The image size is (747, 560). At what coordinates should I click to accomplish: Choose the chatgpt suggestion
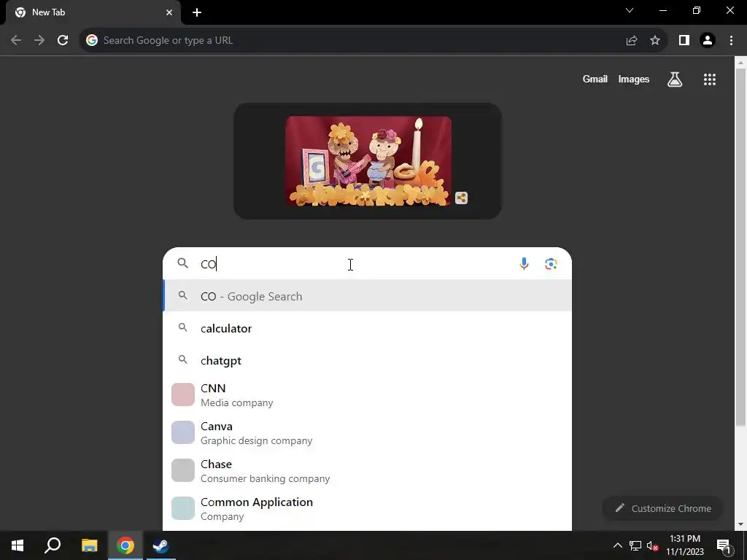pos(368,360)
